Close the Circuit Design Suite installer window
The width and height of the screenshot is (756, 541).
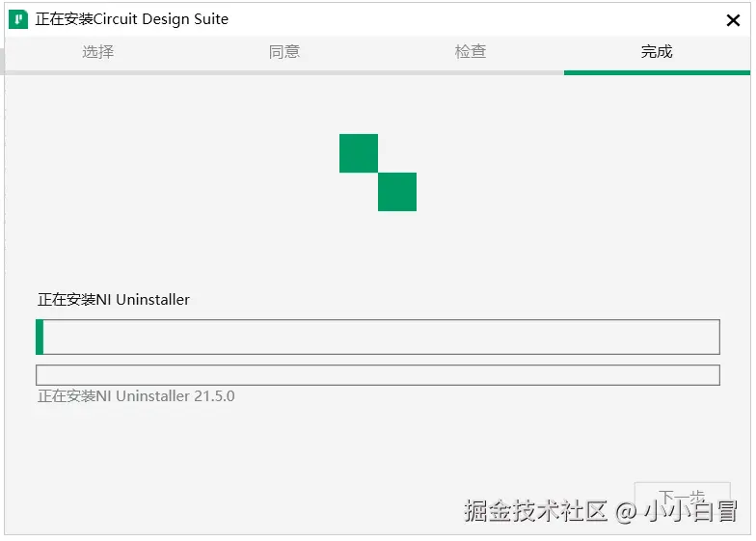(733, 20)
